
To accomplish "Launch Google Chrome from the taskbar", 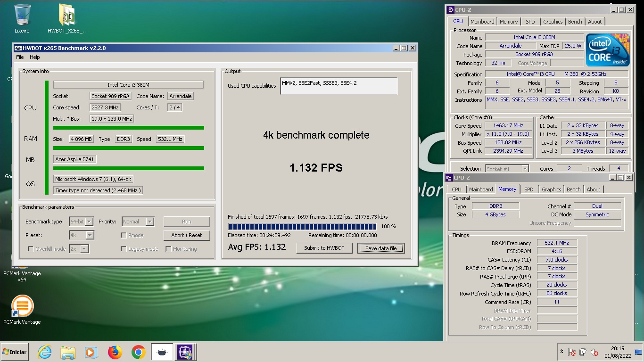I will click(138, 352).
